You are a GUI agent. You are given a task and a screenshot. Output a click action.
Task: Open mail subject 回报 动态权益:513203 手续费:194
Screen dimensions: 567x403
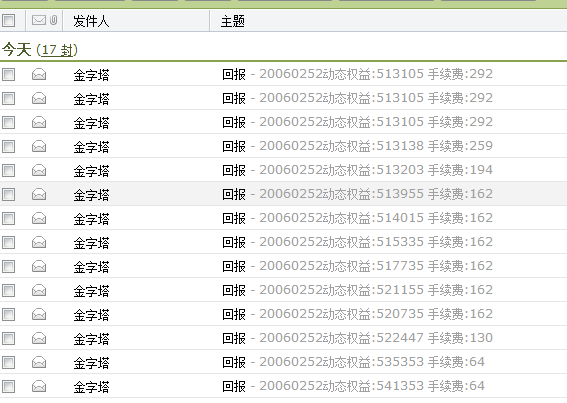357,170
